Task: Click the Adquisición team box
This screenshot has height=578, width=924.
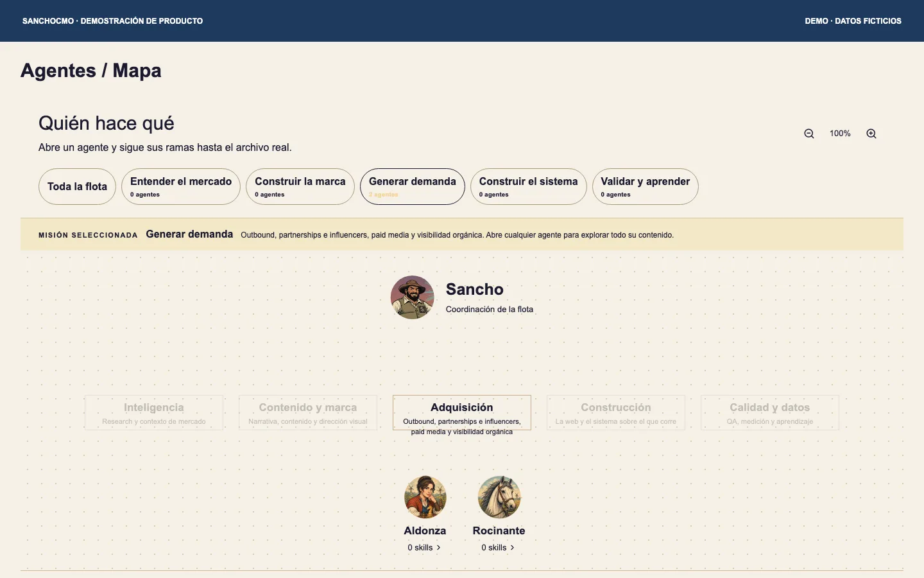Action: (462, 412)
